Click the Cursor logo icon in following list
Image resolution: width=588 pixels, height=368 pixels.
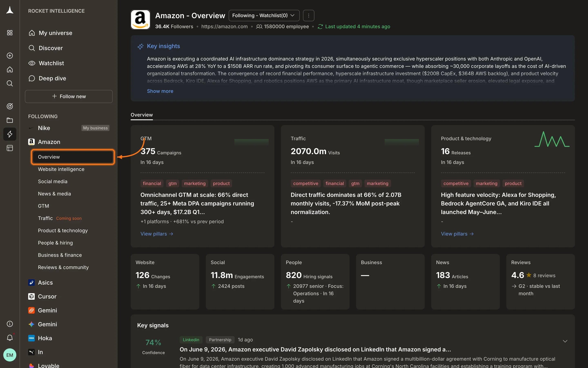click(x=31, y=296)
